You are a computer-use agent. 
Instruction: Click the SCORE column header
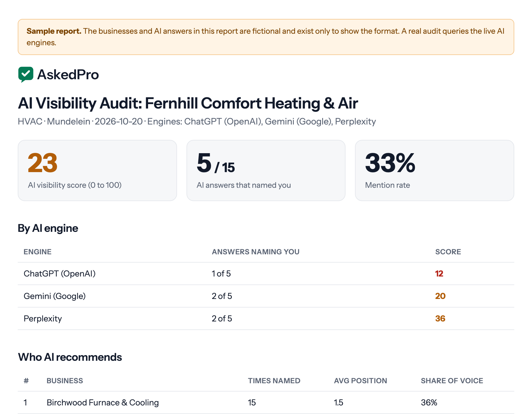[x=448, y=252]
